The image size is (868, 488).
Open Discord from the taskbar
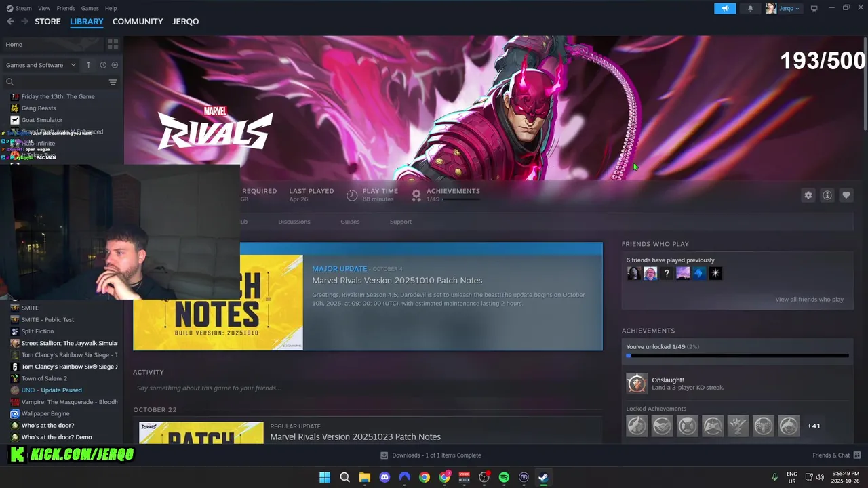click(384, 477)
